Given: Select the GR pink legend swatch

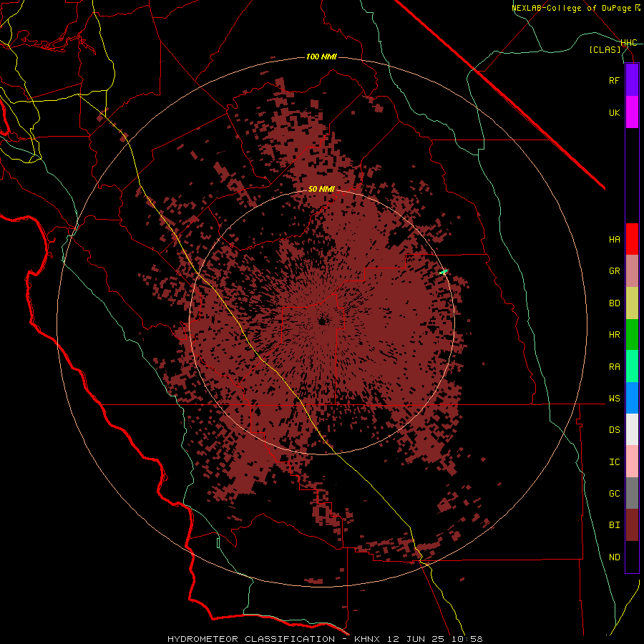Looking at the screenshot, I should [x=632, y=271].
